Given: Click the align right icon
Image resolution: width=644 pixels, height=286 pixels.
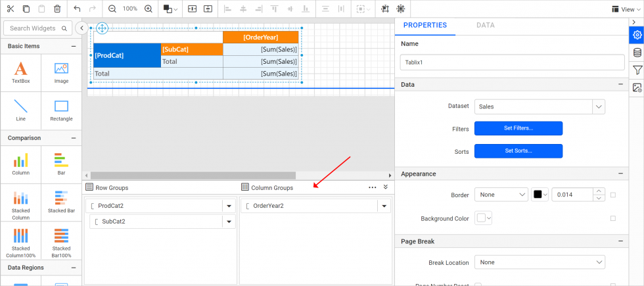Looking at the screenshot, I should coord(258,9).
